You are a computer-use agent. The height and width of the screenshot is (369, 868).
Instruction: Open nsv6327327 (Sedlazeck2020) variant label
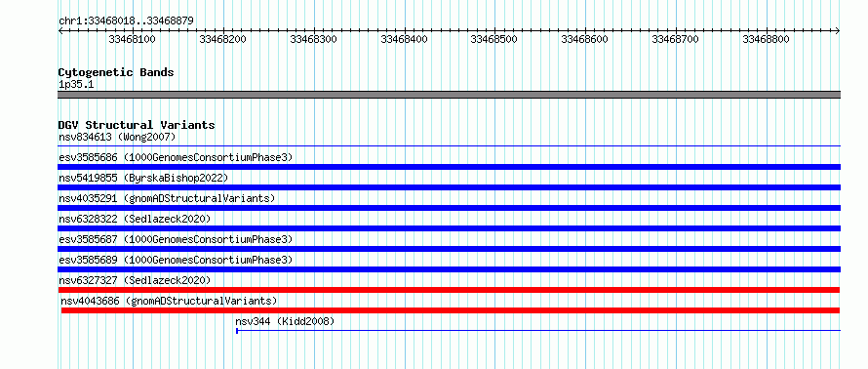135,280
